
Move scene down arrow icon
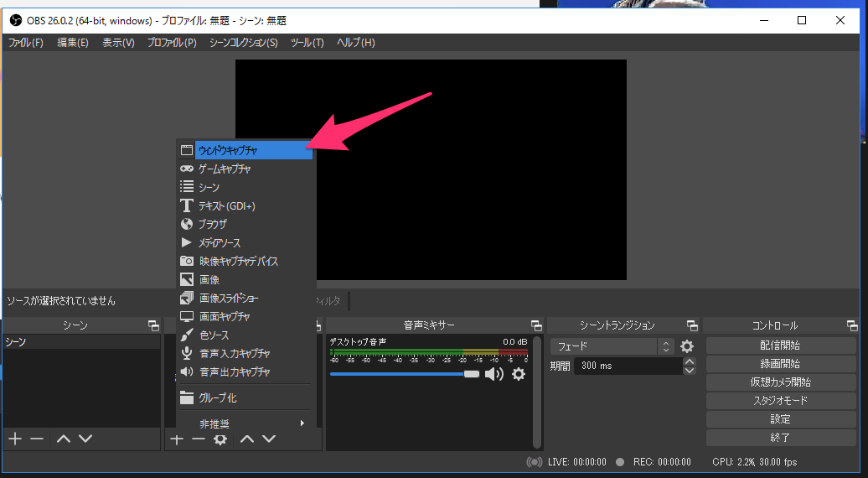pos(85,439)
